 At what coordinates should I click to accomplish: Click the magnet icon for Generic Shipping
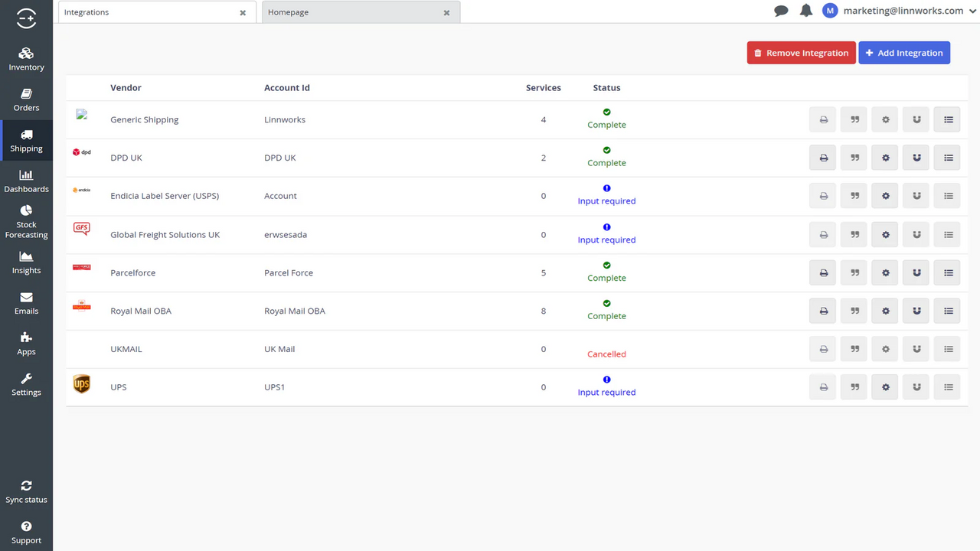pyautogui.click(x=916, y=119)
